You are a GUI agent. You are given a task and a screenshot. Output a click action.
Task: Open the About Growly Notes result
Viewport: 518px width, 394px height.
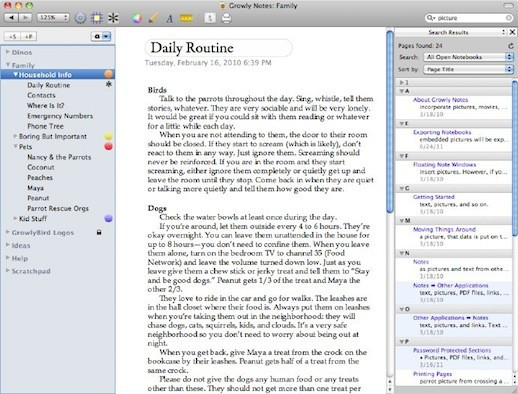tap(440, 100)
